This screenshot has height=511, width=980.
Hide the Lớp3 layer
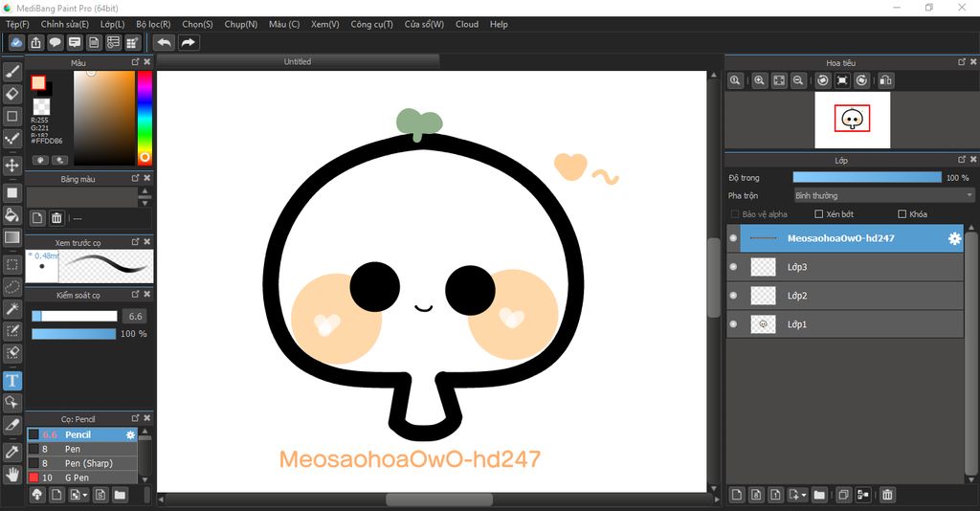tap(734, 267)
